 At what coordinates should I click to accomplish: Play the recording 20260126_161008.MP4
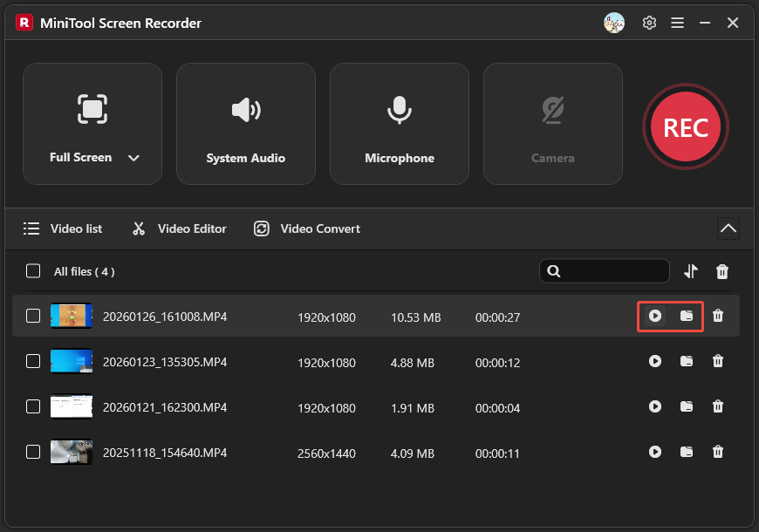pyautogui.click(x=655, y=317)
